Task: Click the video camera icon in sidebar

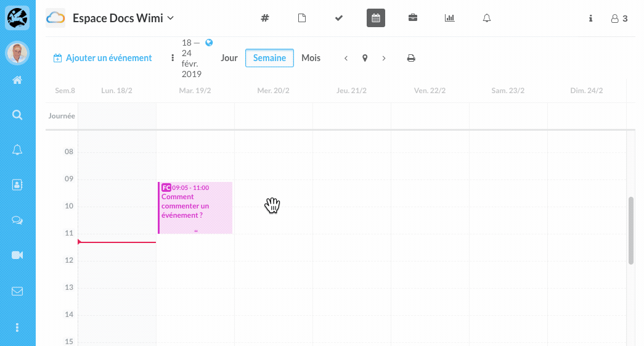Action: pyautogui.click(x=17, y=255)
